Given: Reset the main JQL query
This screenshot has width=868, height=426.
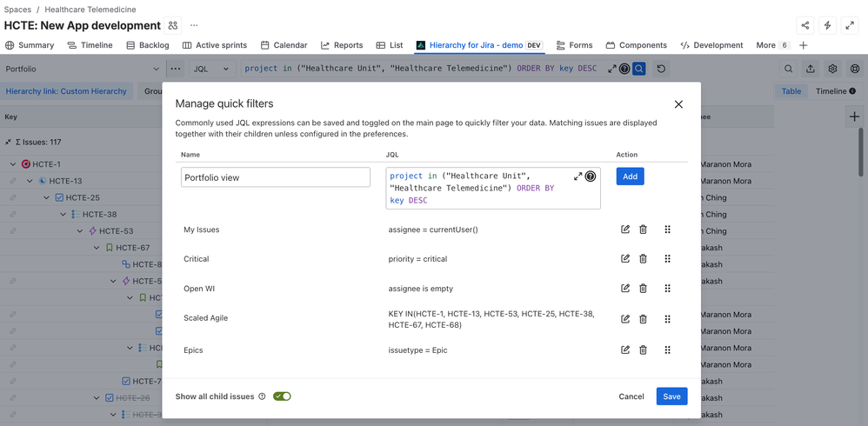Looking at the screenshot, I should tap(661, 70).
